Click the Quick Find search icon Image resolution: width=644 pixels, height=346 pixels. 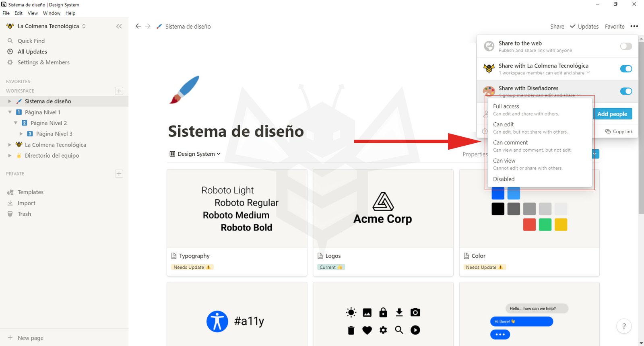click(10, 41)
